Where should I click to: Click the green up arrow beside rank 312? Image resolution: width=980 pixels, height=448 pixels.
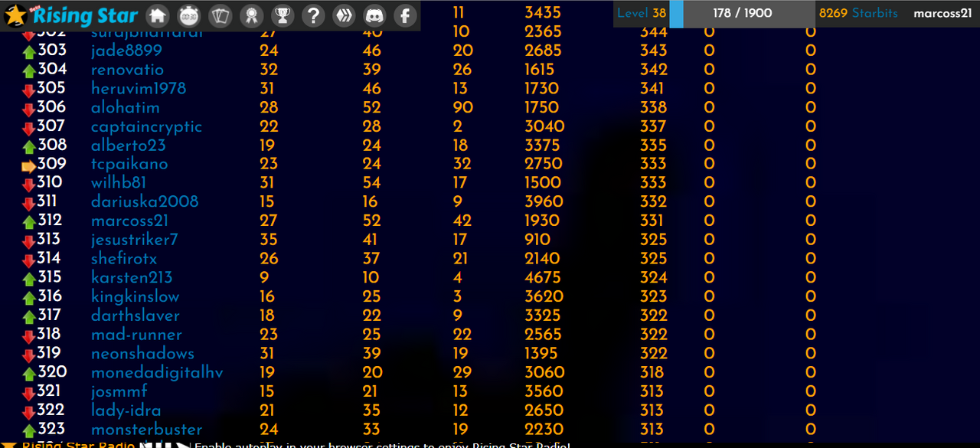[29, 223]
